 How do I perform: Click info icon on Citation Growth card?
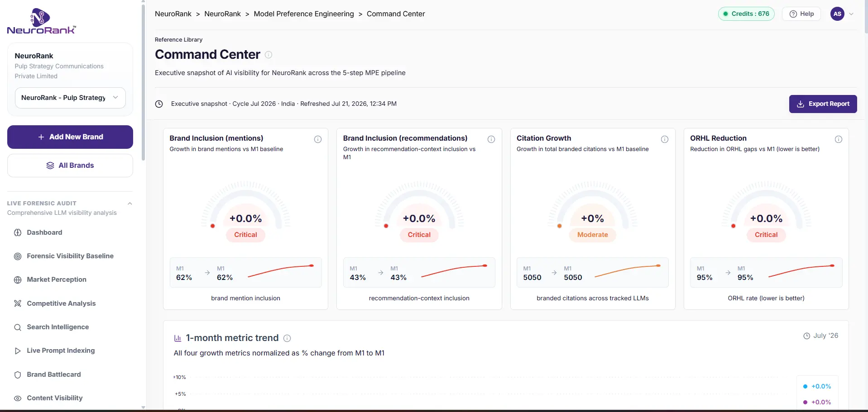click(x=665, y=139)
